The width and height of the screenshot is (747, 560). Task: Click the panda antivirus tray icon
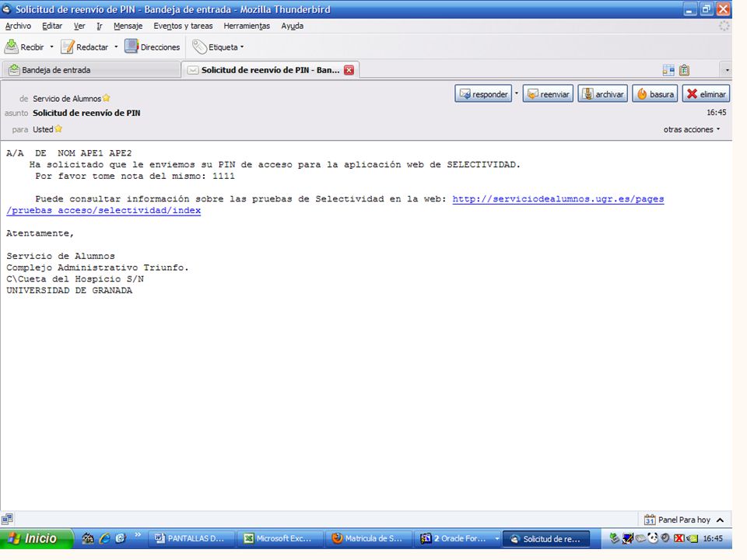(653, 538)
